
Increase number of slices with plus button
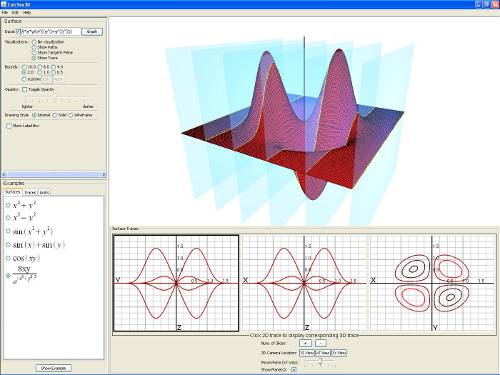(305, 343)
